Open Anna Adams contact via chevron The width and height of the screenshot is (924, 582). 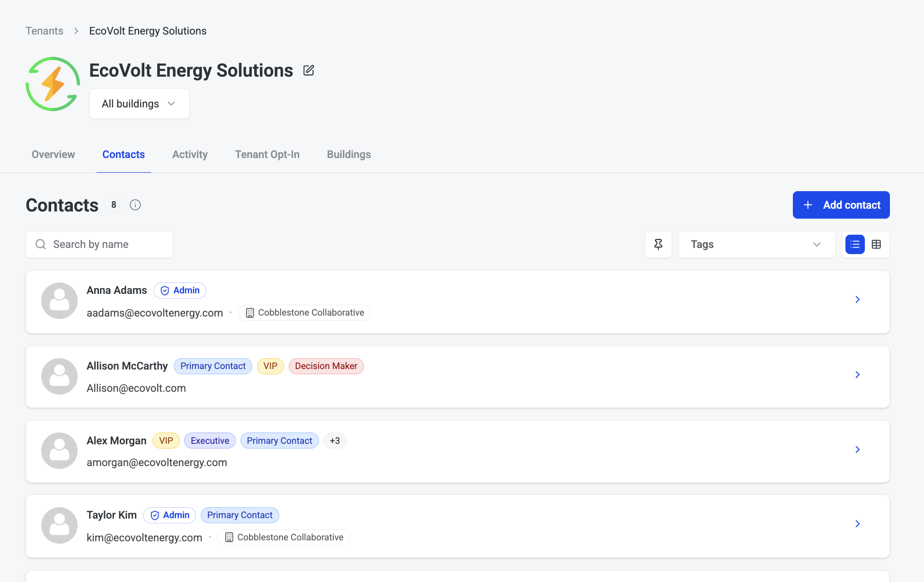coord(857,300)
